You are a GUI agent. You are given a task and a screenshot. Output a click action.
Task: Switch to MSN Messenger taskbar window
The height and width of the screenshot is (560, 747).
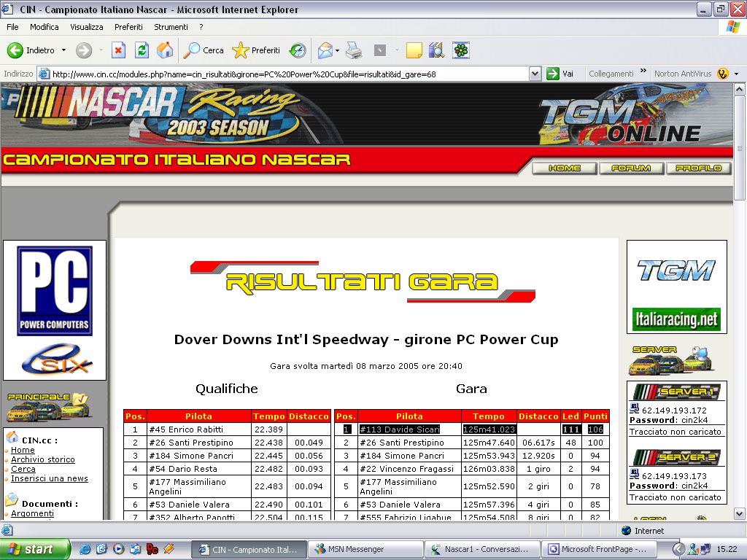(x=366, y=549)
